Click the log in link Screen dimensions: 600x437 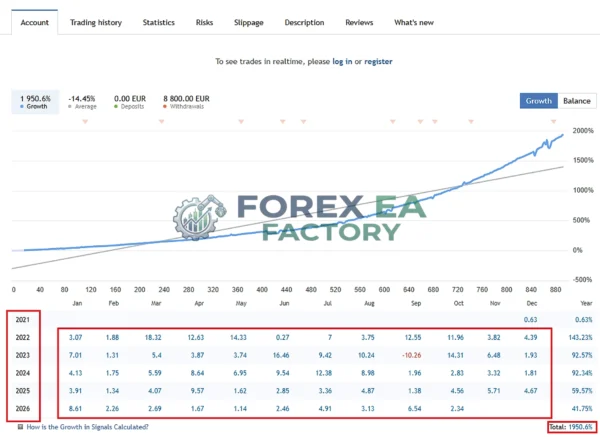click(342, 61)
